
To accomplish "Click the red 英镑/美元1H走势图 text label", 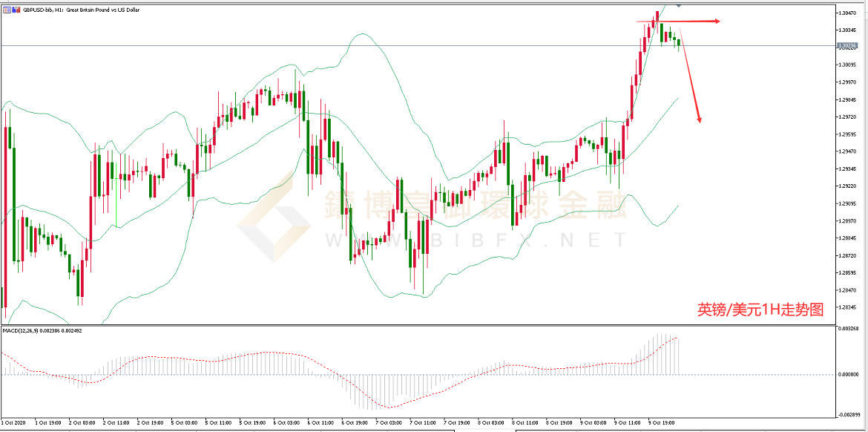I will coord(760,310).
